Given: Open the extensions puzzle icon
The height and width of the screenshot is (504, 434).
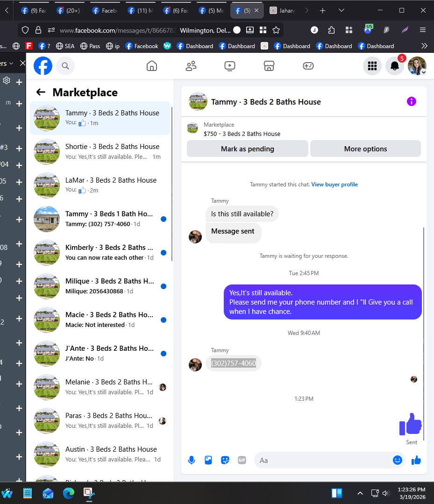Looking at the screenshot, I should pyautogui.click(x=331, y=30).
